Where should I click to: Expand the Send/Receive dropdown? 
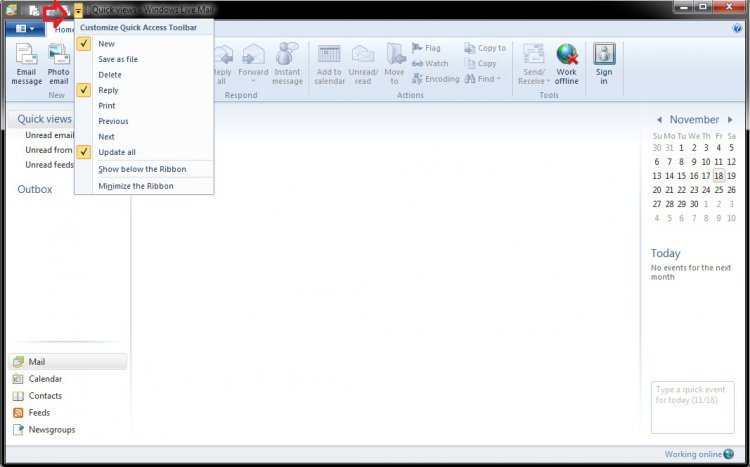(x=532, y=80)
